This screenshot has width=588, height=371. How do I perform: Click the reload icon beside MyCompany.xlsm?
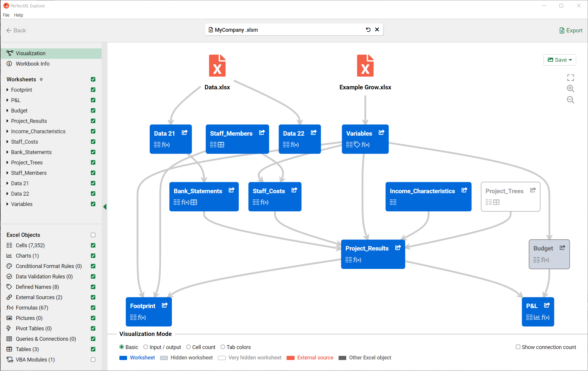click(x=368, y=30)
